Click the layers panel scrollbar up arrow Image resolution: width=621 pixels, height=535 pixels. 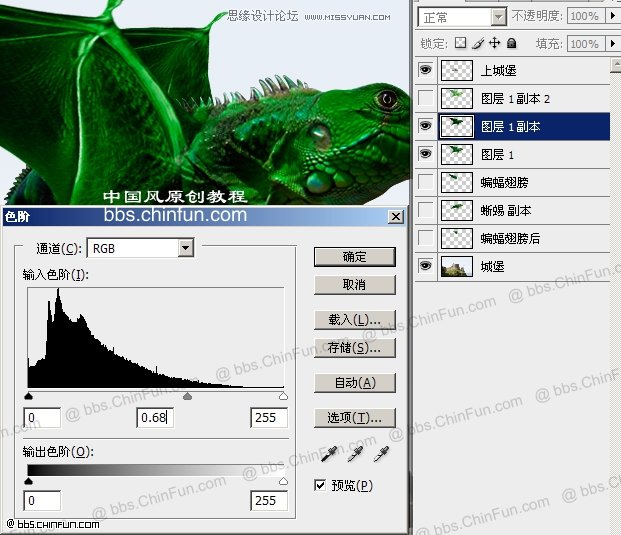click(x=615, y=65)
